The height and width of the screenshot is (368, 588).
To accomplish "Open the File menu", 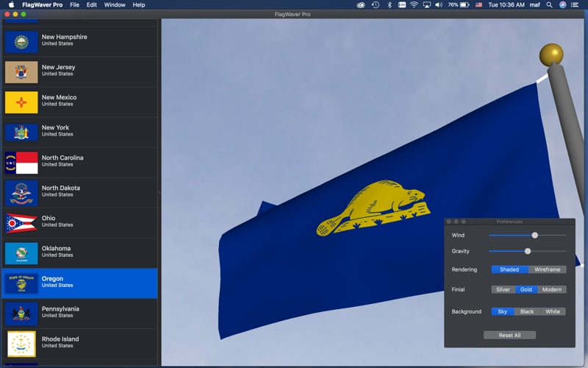I will [x=75, y=5].
